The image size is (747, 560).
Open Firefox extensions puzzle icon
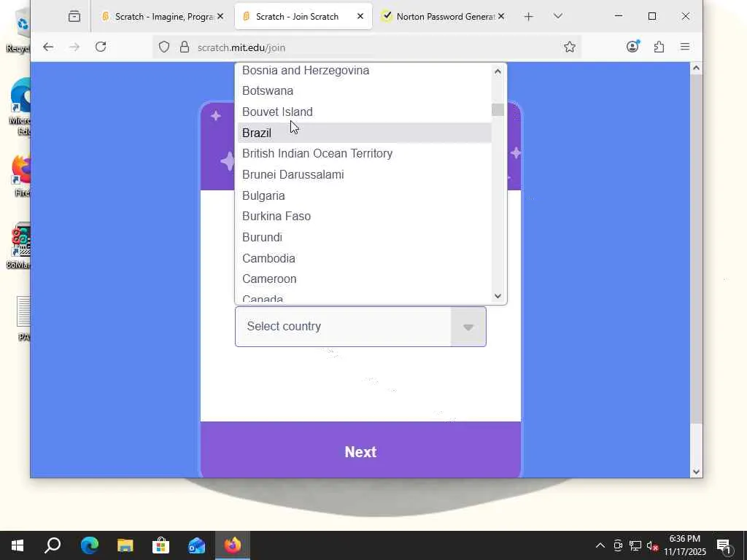(x=659, y=47)
